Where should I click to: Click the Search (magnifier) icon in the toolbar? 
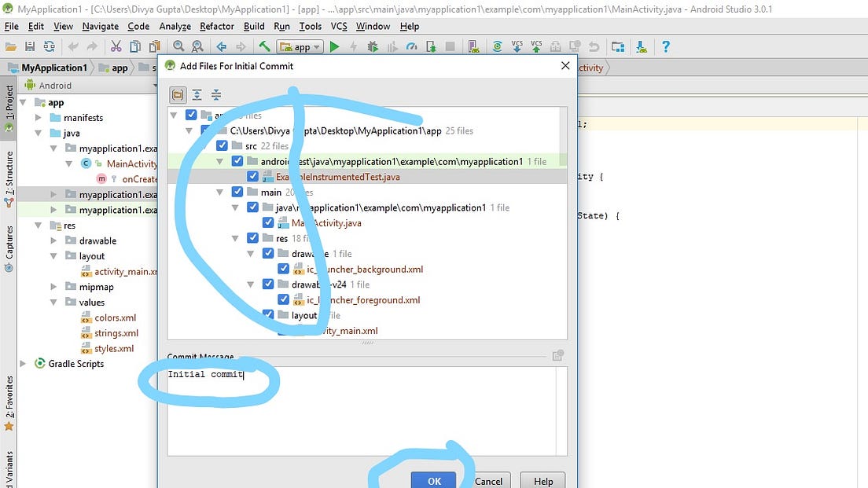point(178,46)
